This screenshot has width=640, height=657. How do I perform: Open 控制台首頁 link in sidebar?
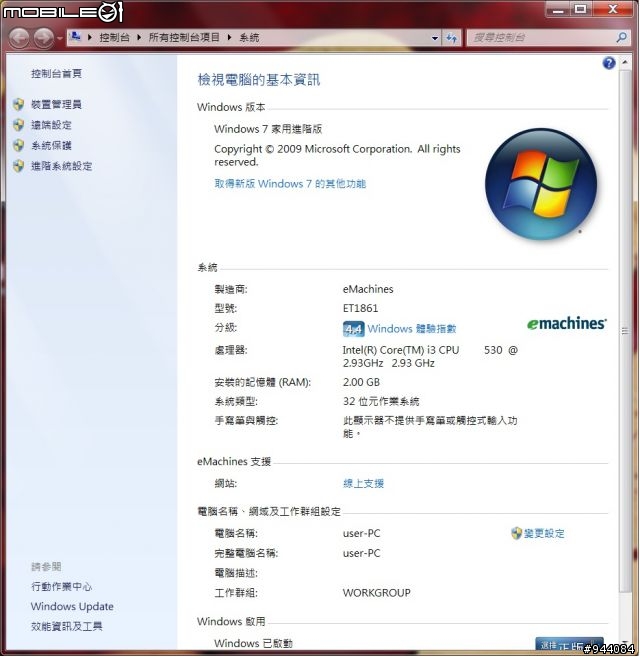coord(56,74)
